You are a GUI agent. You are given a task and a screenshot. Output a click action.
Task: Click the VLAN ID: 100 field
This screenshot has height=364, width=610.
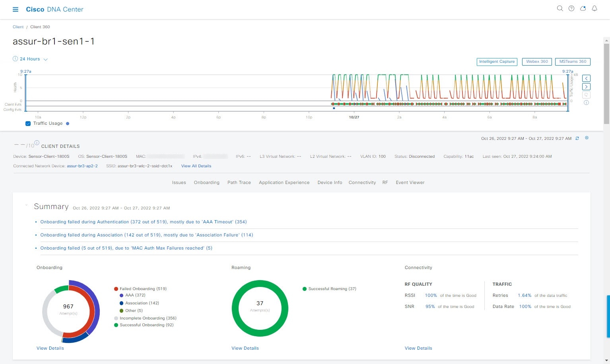coord(373,157)
